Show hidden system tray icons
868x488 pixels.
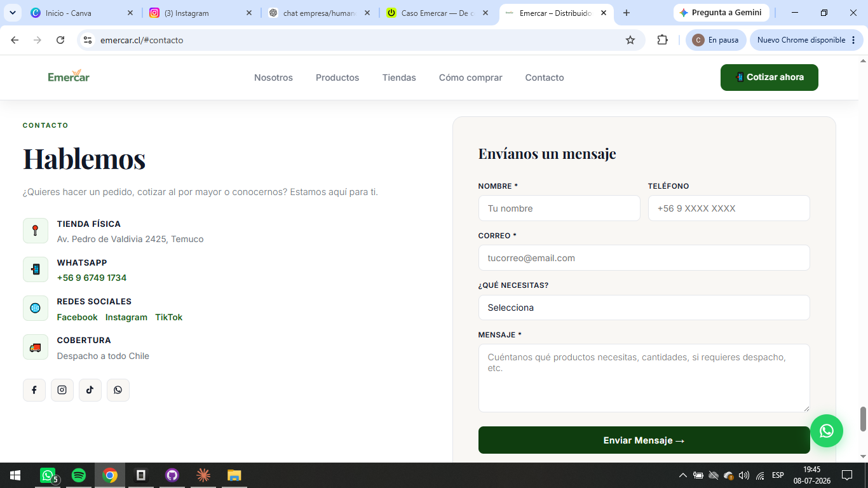683,475
